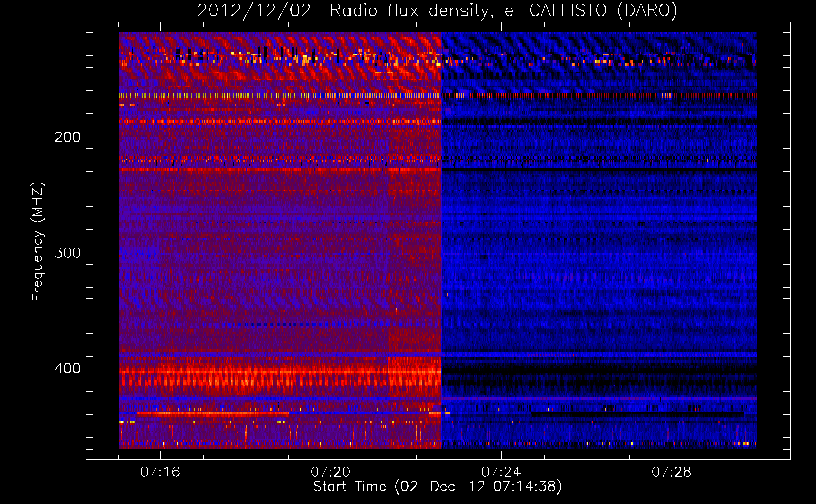816x504 pixels.
Task: Click the '07:16' time axis label
Action: (x=160, y=472)
